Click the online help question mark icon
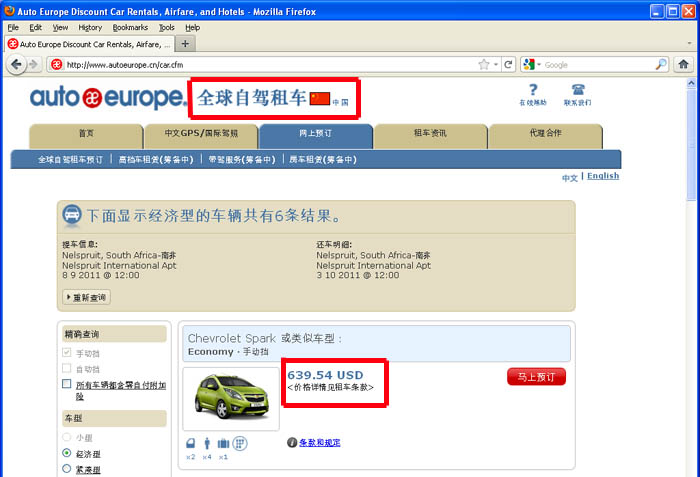This screenshot has width=700, height=477. point(533,90)
